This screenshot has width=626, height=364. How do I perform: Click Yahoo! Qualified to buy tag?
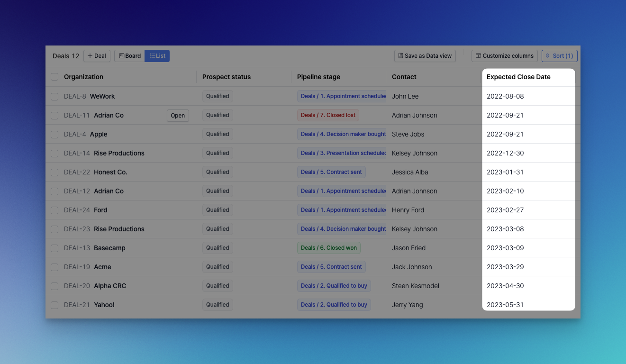pyautogui.click(x=334, y=305)
